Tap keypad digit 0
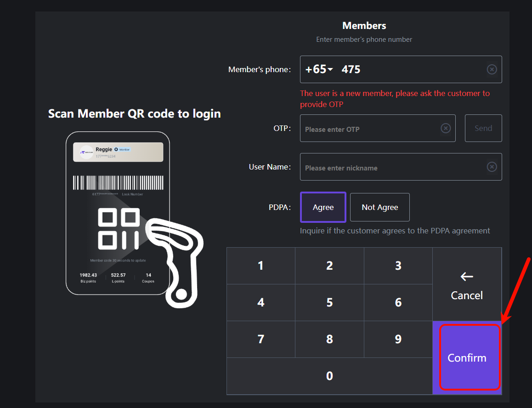Image resolution: width=532 pixels, height=408 pixels. coord(329,376)
